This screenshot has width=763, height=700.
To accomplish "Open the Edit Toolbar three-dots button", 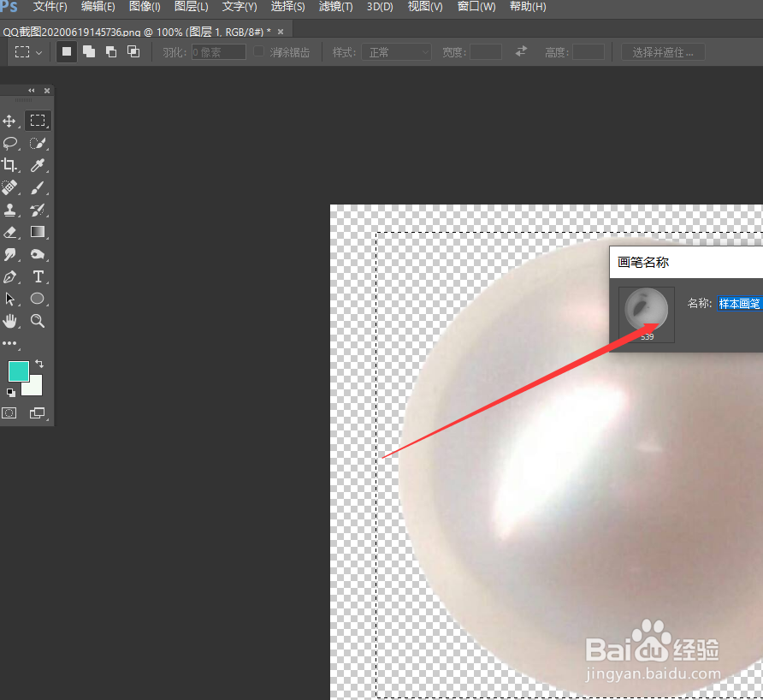I will [9, 343].
